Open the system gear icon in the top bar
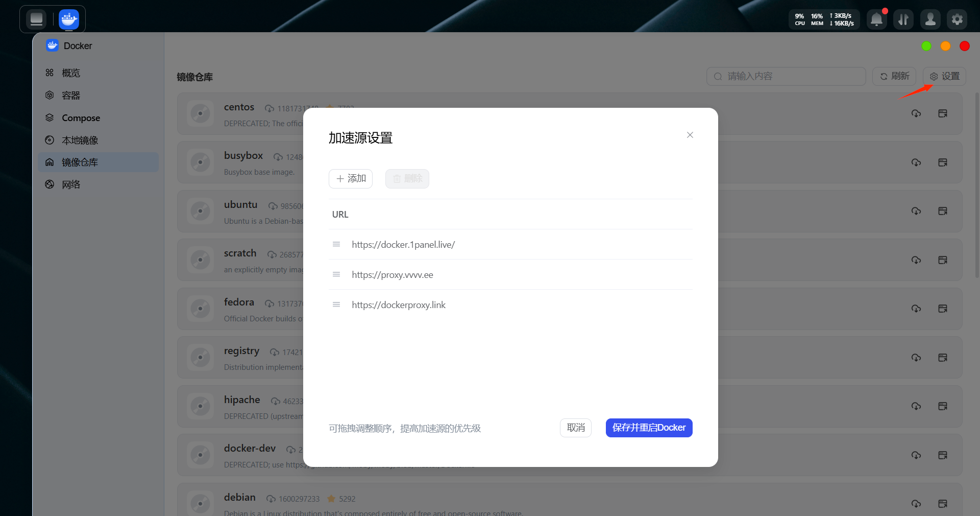This screenshot has width=980, height=516. [957, 19]
